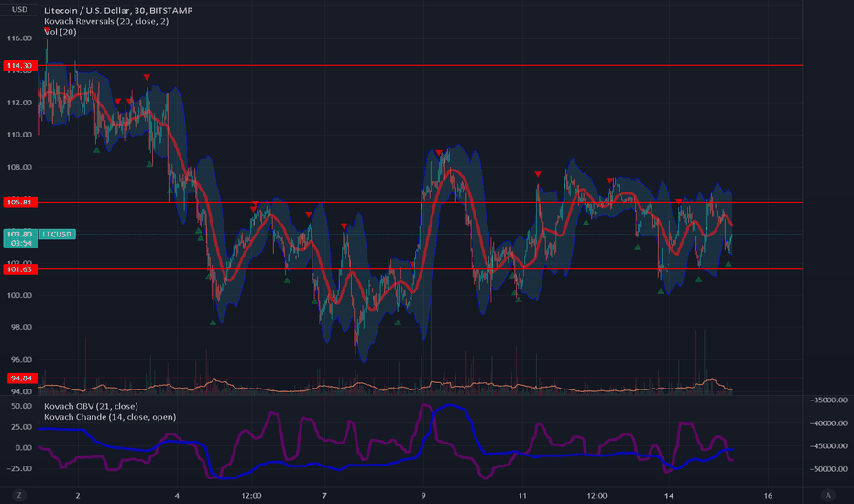Click the -25.00 label on the Chande scale

[x=19, y=469]
